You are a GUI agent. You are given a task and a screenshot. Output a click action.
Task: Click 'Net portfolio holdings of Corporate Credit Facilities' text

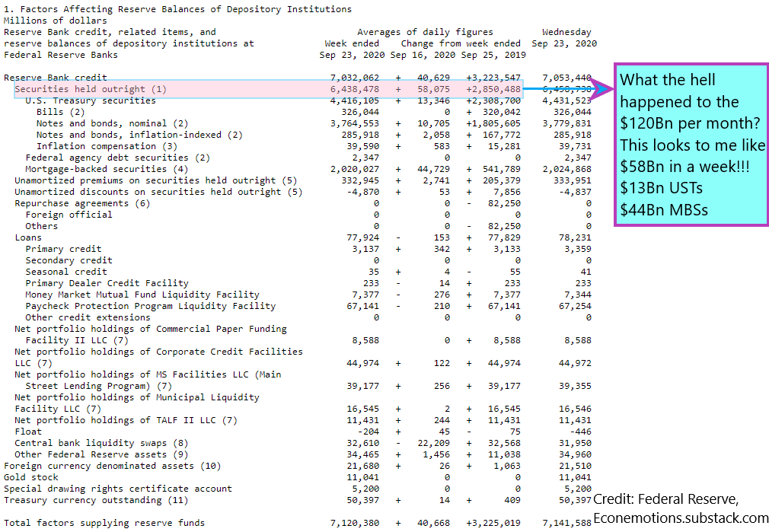click(158, 352)
